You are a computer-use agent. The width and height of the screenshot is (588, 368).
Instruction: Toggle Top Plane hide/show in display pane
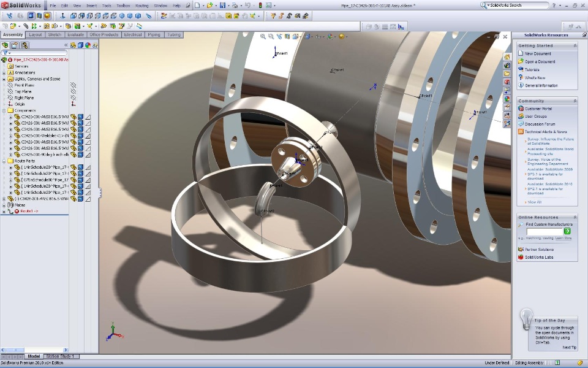(73, 91)
